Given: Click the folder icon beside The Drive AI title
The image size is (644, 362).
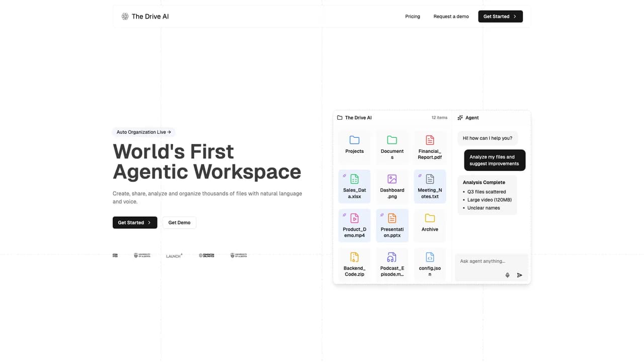Looking at the screenshot, I should 340,118.
